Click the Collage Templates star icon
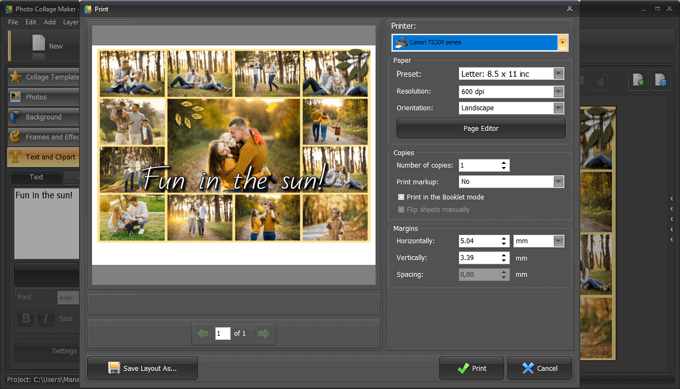This screenshot has width=680, height=389. pos(16,77)
